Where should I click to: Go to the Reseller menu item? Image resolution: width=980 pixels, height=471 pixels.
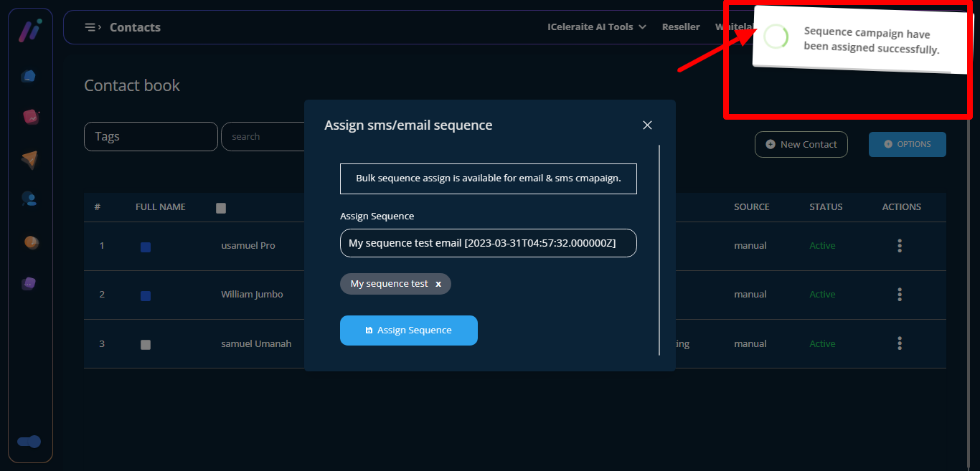[x=681, y=27]
